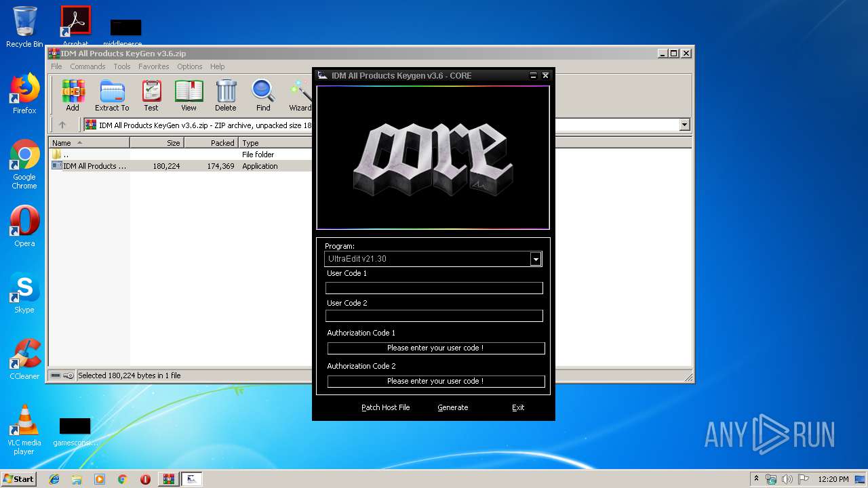
Task: Open Opera from the taskbar
Action: point(145,479)
